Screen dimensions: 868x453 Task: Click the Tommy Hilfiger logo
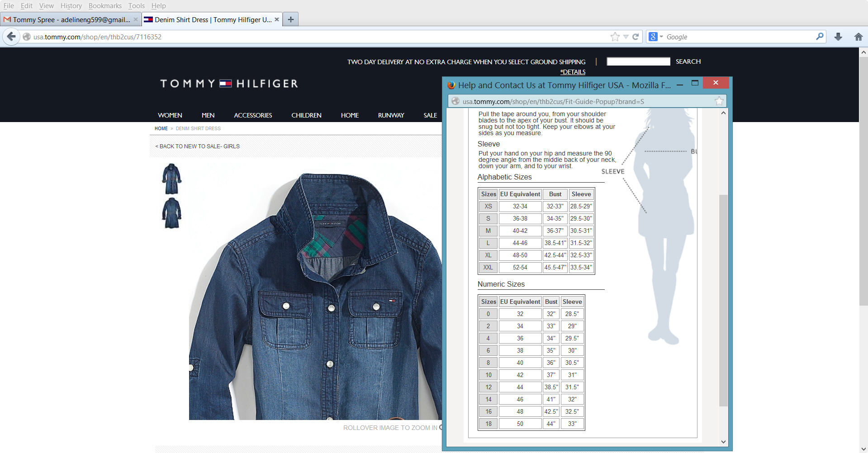[x=229, y=84]
